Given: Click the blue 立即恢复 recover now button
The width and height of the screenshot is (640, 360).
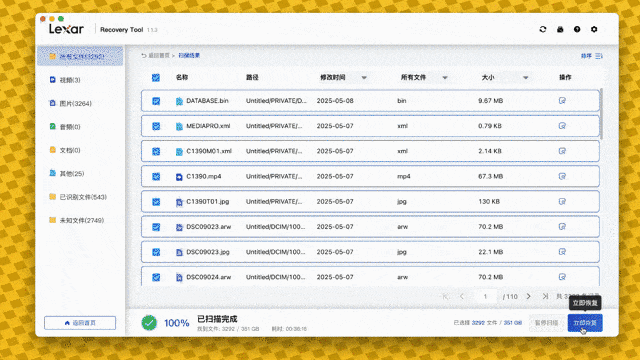Looking at the screenshot, I should (x=585, y=323).
